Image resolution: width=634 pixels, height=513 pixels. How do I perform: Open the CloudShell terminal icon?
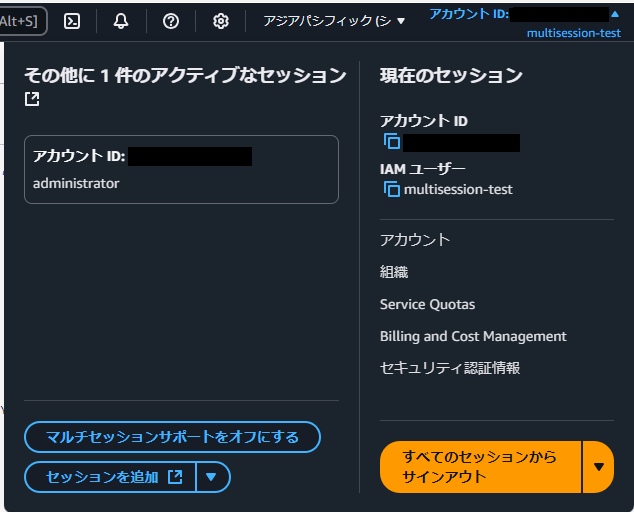72,21
